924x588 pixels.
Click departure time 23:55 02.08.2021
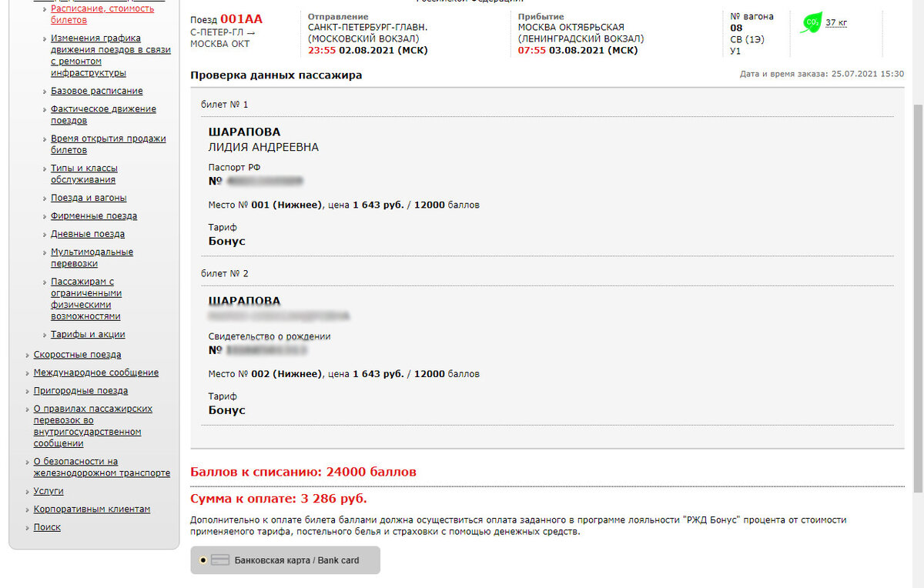point(367,50)
